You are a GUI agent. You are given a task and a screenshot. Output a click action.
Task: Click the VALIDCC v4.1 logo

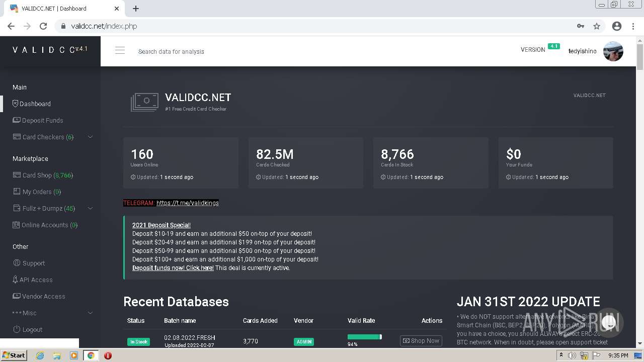pyautogui.click(x=50, y=50)
